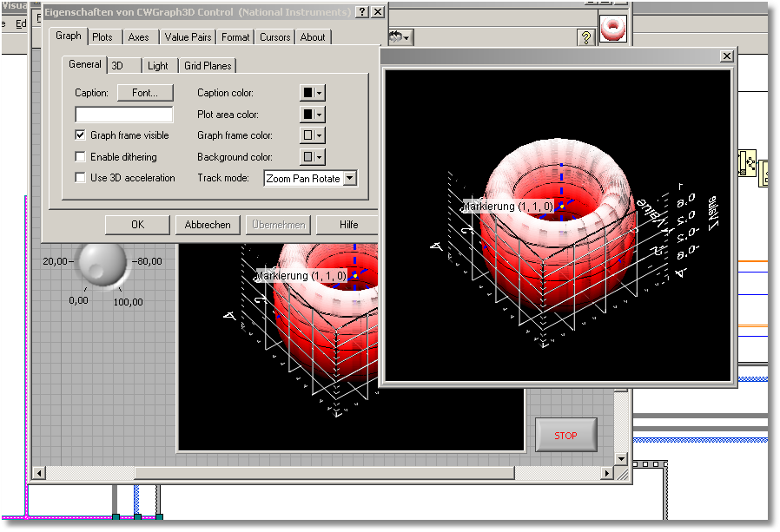Click the scroll right arrow
Viewport: 780px width, 532px height.
(606, 473)
